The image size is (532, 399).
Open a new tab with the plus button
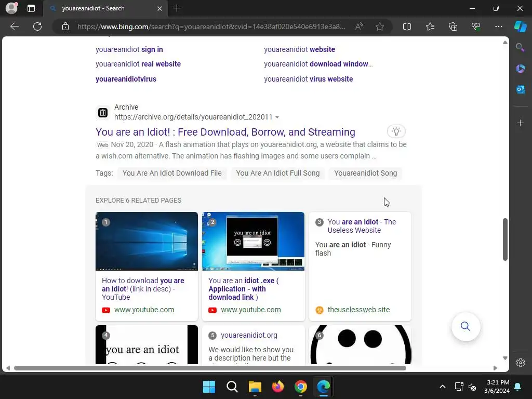[177, 8]
